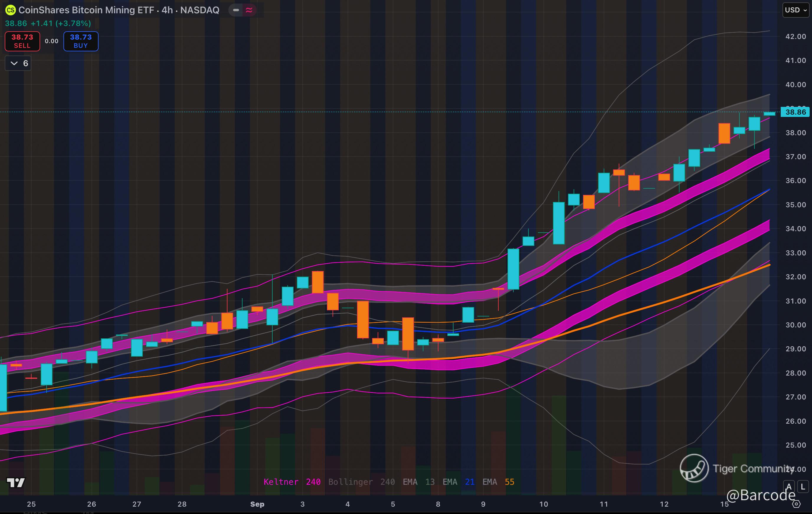
Task: Toggle log scale with the L button
Action: coord(803,487)
